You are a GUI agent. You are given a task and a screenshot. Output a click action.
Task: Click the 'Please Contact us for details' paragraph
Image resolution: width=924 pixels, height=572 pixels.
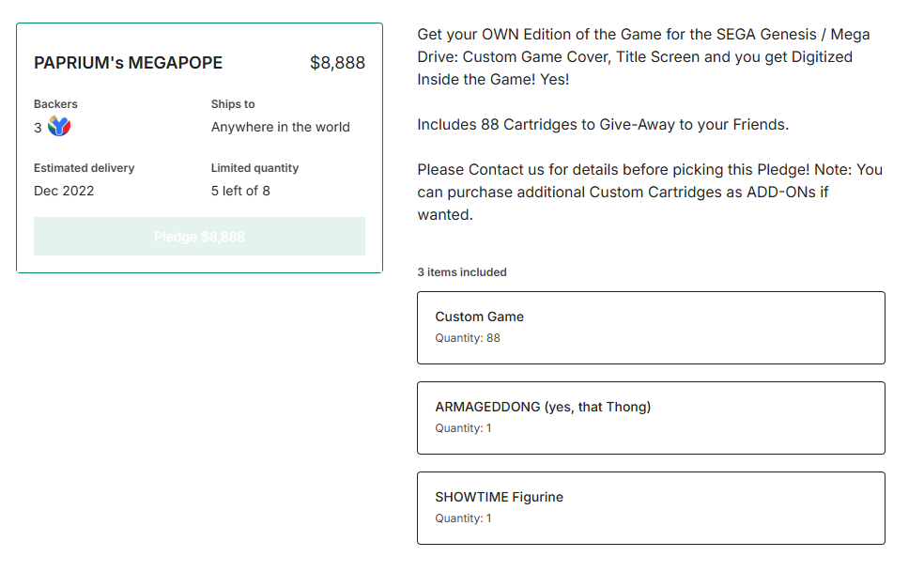click(x=650, y=193)
